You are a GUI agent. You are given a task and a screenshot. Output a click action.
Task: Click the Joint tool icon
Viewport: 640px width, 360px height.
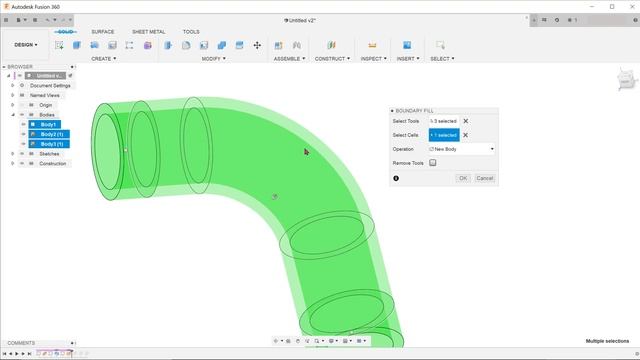pos(297,45)
